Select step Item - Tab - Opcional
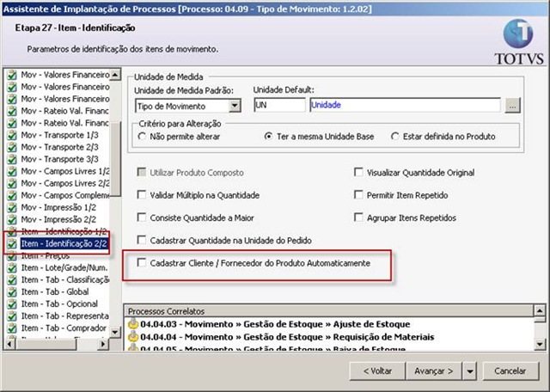Viewport: 550px width, 392px height. coord(59,304)
